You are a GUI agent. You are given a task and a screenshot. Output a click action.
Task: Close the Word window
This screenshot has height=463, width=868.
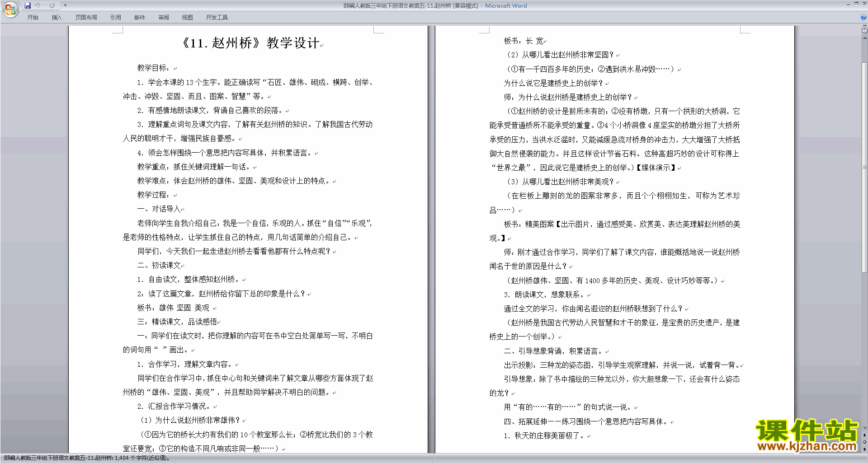(x=864, y=4)
